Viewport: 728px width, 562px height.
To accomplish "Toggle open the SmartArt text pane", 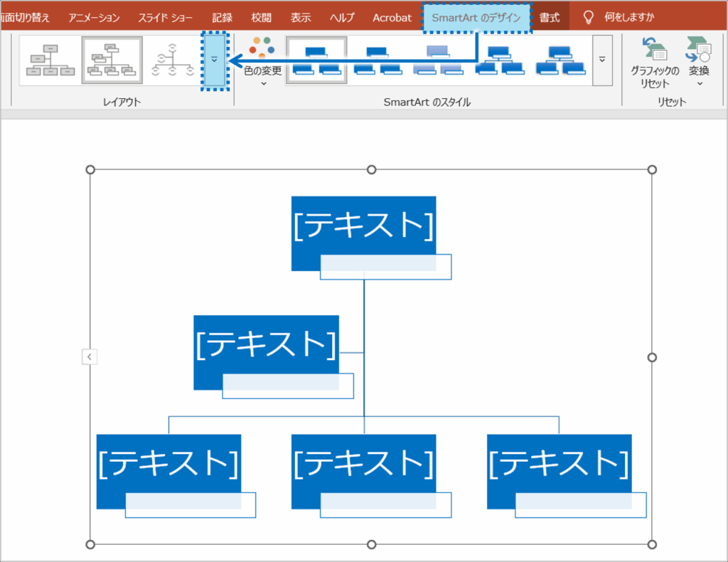I will click(x=90, y=356).
